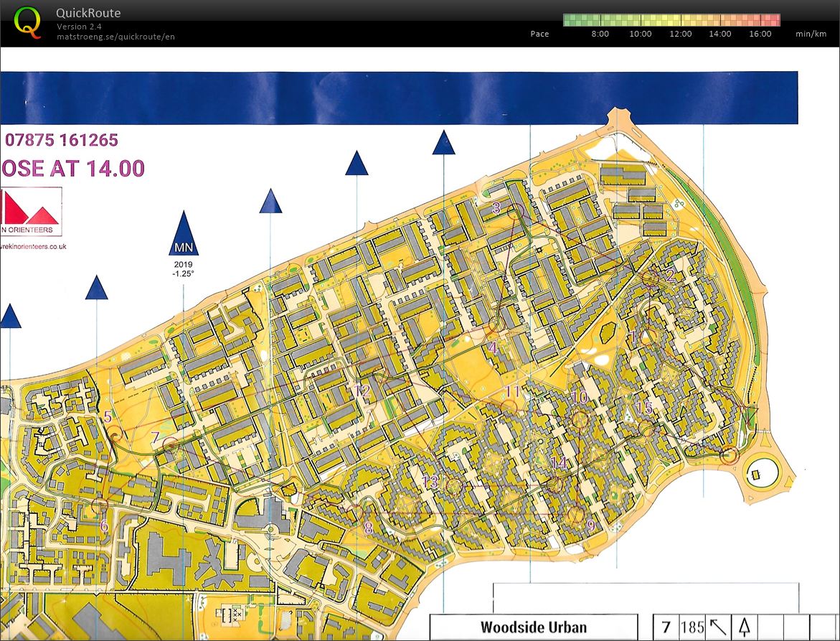Screen dimensions: 840x641
Task: Click the purple control number 8 label
Action: (368, 528)
